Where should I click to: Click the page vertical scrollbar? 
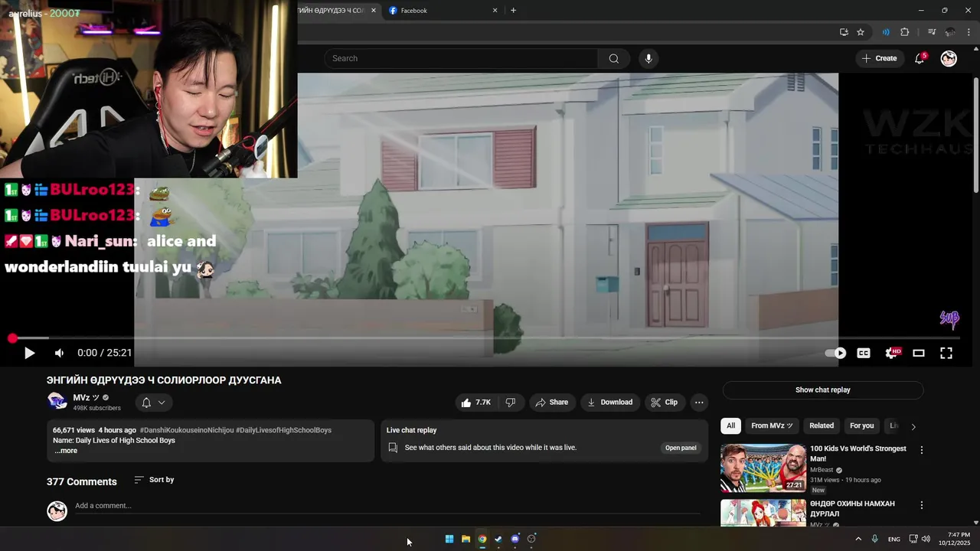click(975, 135)
